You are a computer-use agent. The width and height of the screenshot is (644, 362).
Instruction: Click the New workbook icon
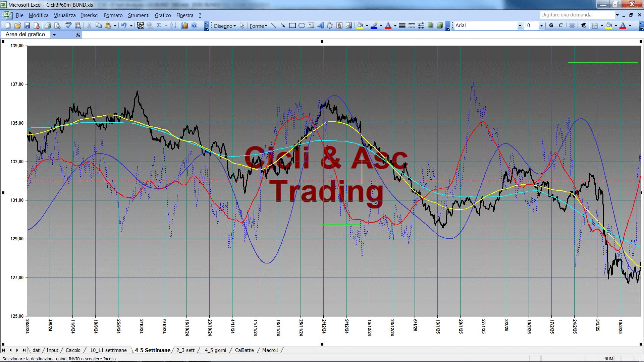click(x=8, y=25)
